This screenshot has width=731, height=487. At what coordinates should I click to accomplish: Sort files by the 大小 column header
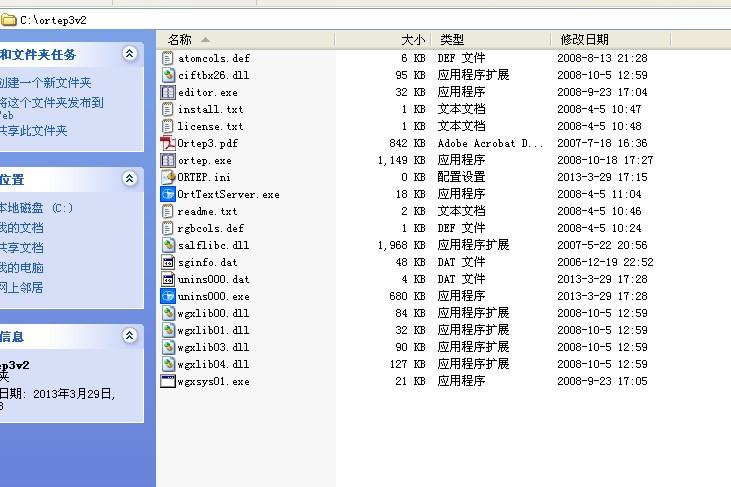383,40
